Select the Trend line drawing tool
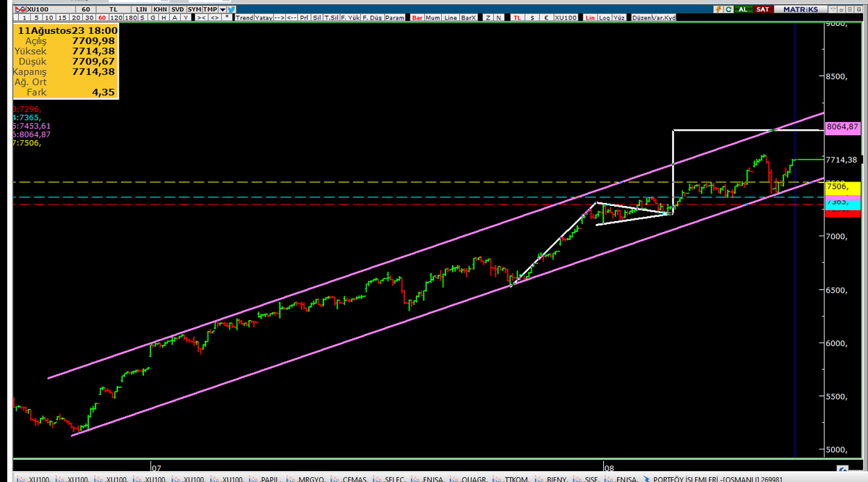Screen dimensions: 868x482 click(x=245, y=17)
